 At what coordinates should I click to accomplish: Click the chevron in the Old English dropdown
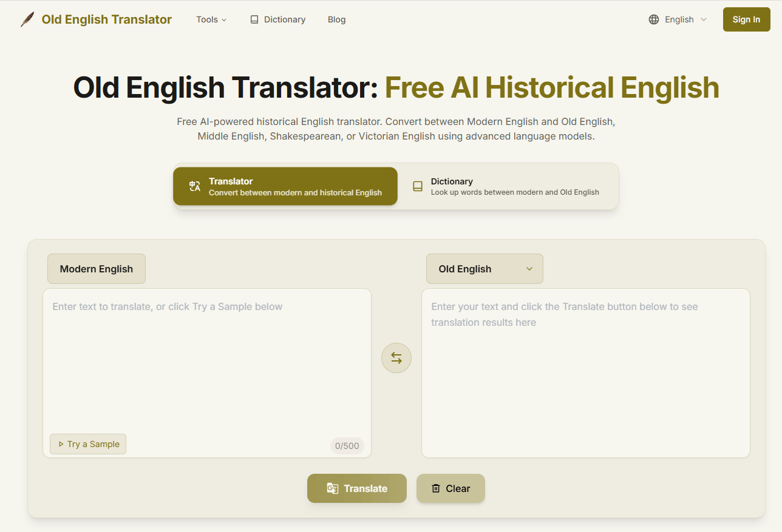pos(529,269)
